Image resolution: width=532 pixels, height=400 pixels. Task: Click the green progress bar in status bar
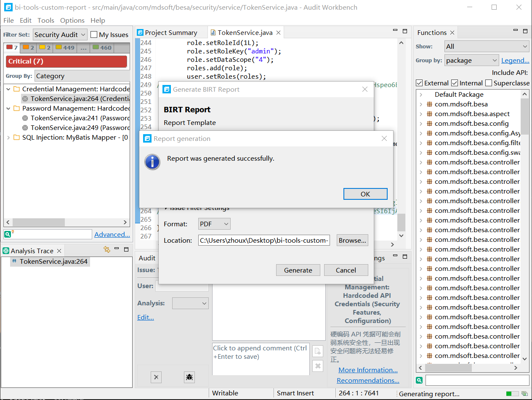tap(512, 394)
